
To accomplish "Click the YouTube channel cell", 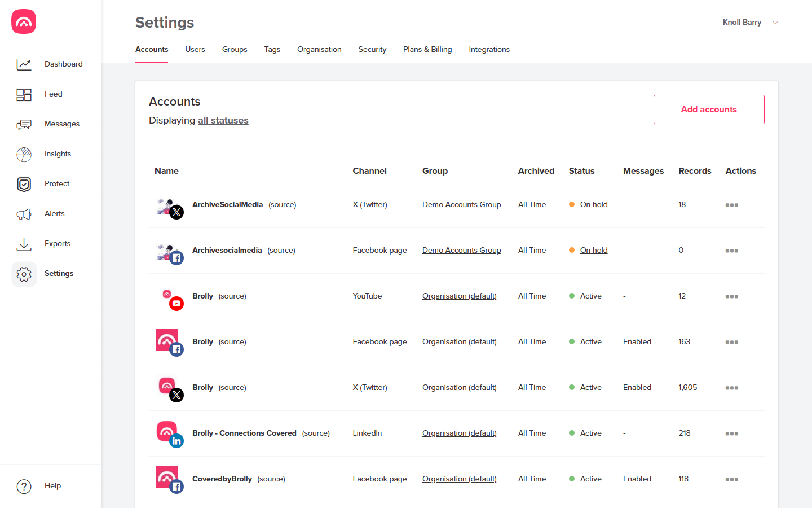I will [368, 296].
